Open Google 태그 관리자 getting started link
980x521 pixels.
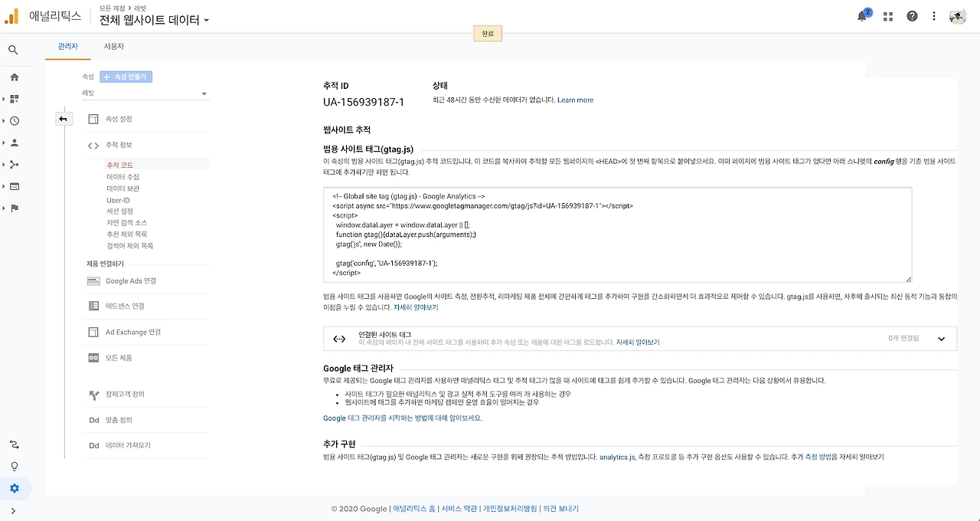[x=402, y=418]
